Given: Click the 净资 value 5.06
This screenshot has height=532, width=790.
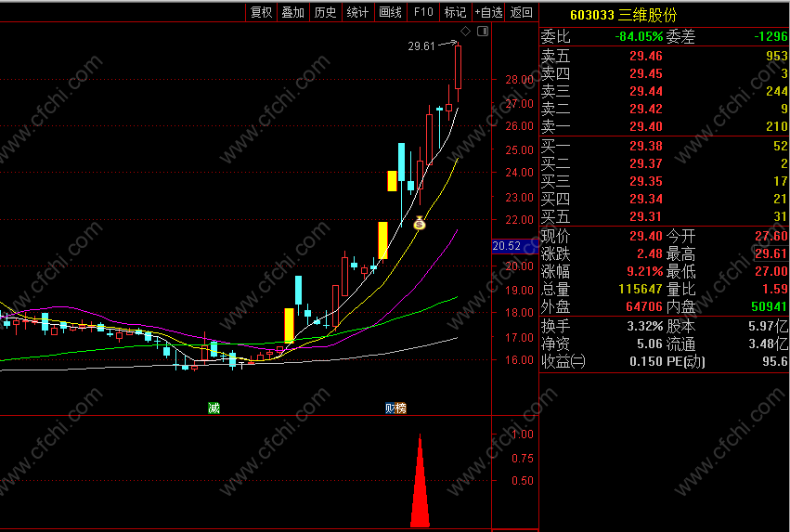Looking at the screenshot, I should (x=650, y=344).
